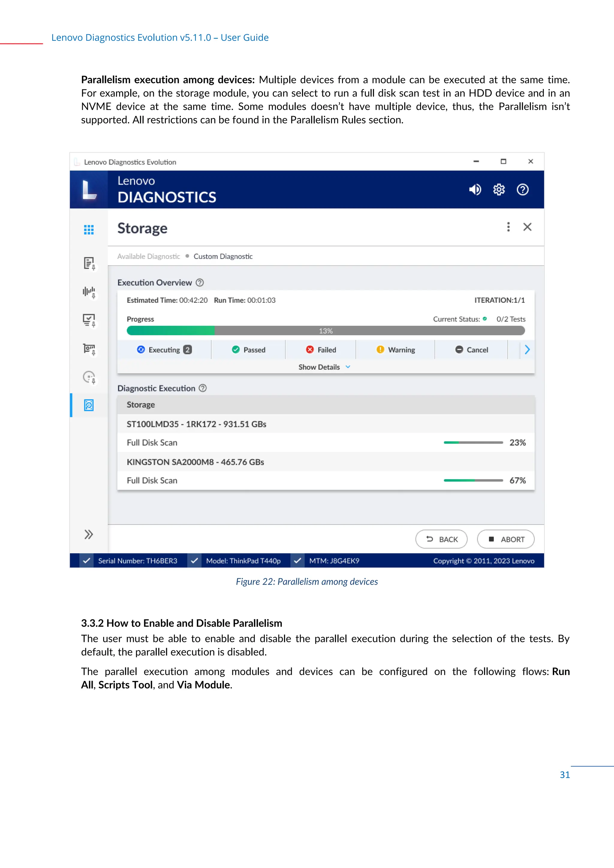The image size is (614, 868).
Task: Select the storage module sidebar icon
Action: point(89,405)
